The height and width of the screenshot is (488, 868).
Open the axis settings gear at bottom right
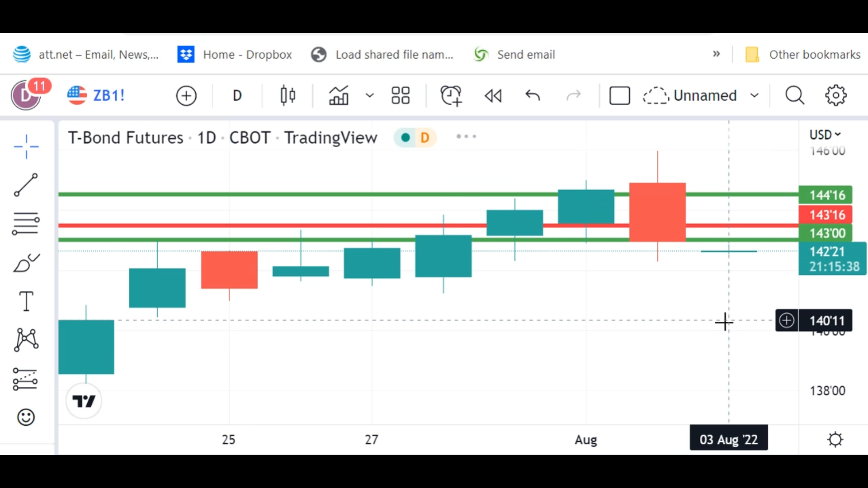point(835,439)
